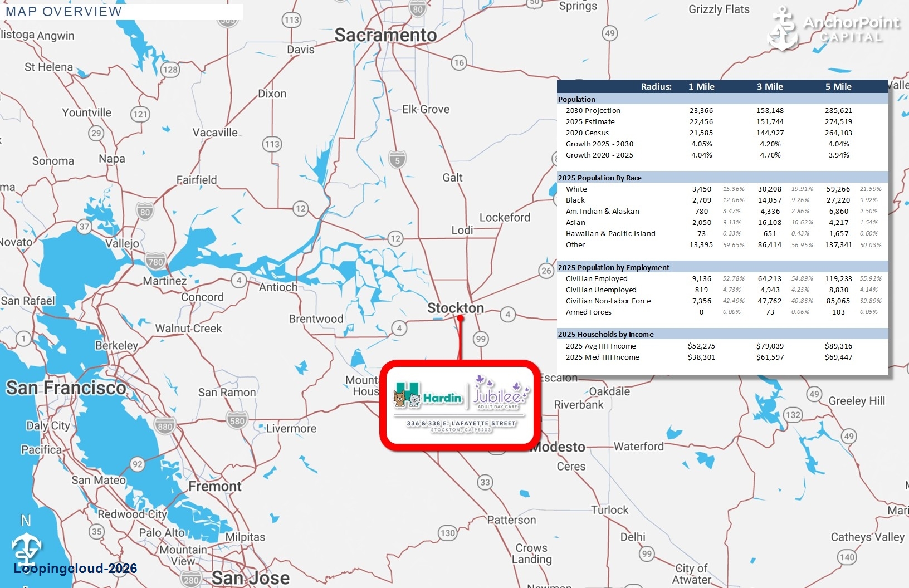The width and height of the screenshot is (909, 588).
Task: Click the Interstate 5 shield near Galt
Action: pos(397,159)
